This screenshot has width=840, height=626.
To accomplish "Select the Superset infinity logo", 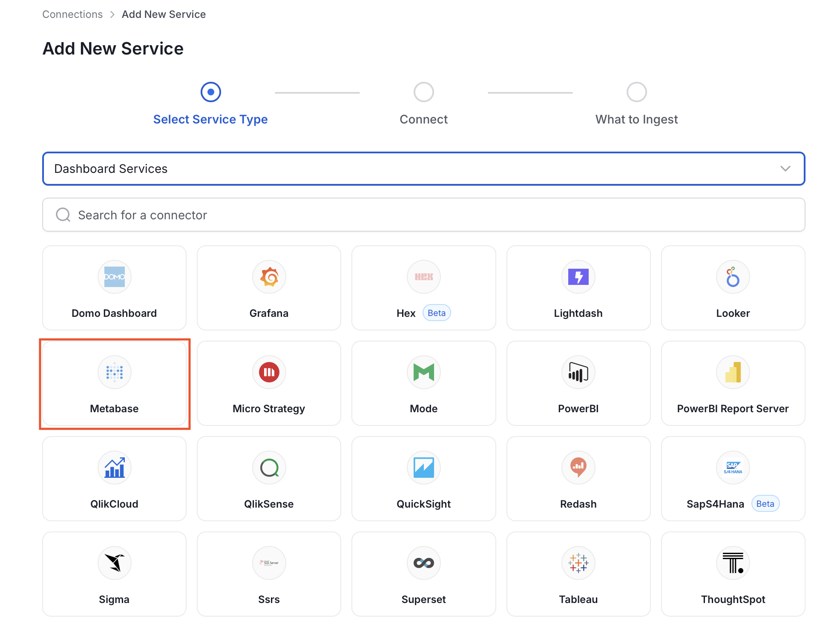I will click(423, 563).
